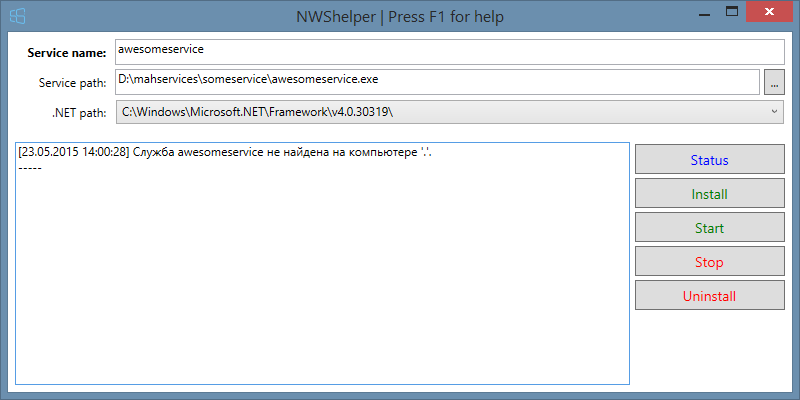Click the "Service name:" label
Image resolution: width=800 pixels, height=400 pixels.
[x=67, y=53]
